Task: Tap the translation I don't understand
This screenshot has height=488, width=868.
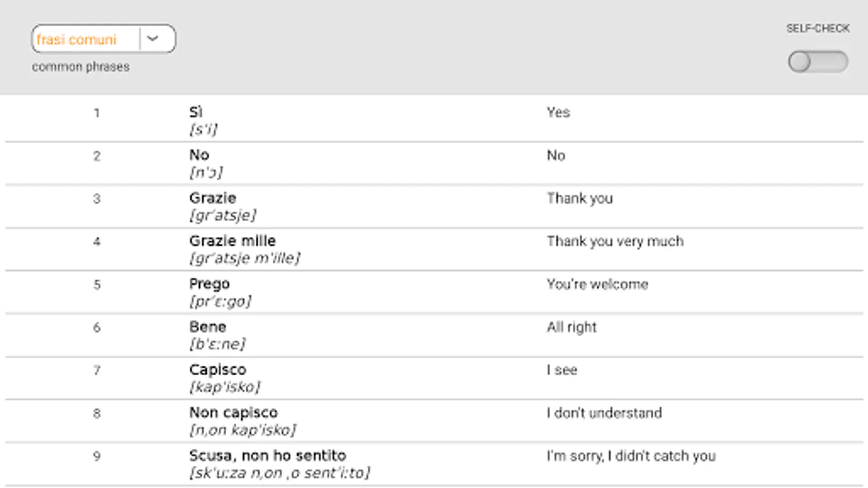Action: point(604,413)
